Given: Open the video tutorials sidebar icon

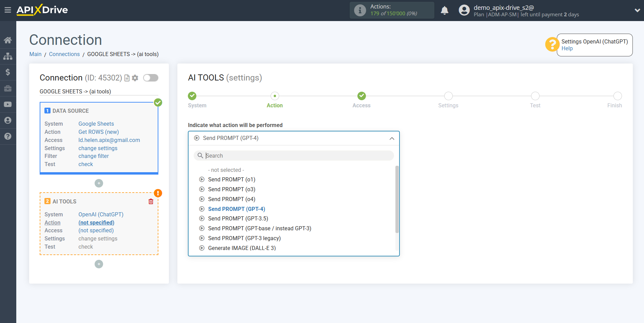Looking at the screenshot, I should 8,104.
